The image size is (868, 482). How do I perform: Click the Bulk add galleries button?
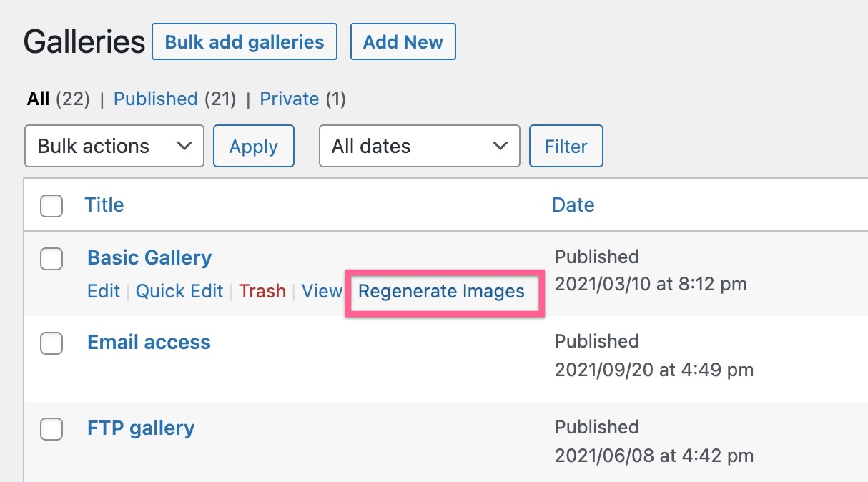244,41
